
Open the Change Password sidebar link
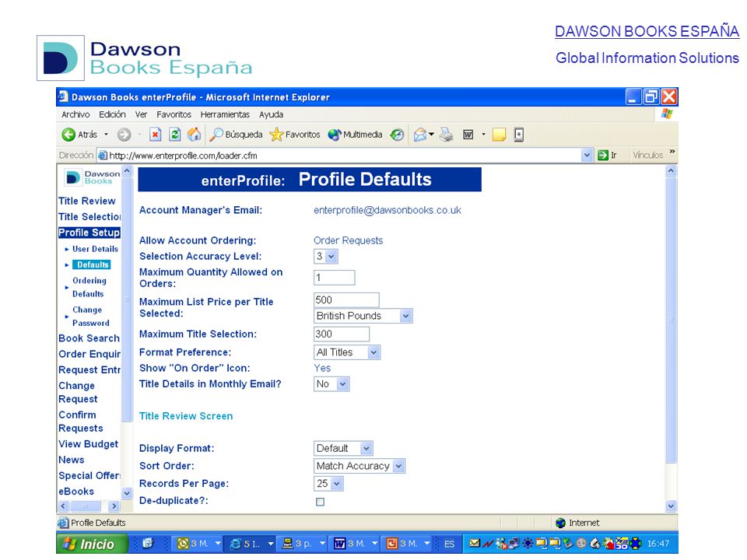[x=90, y=317]
